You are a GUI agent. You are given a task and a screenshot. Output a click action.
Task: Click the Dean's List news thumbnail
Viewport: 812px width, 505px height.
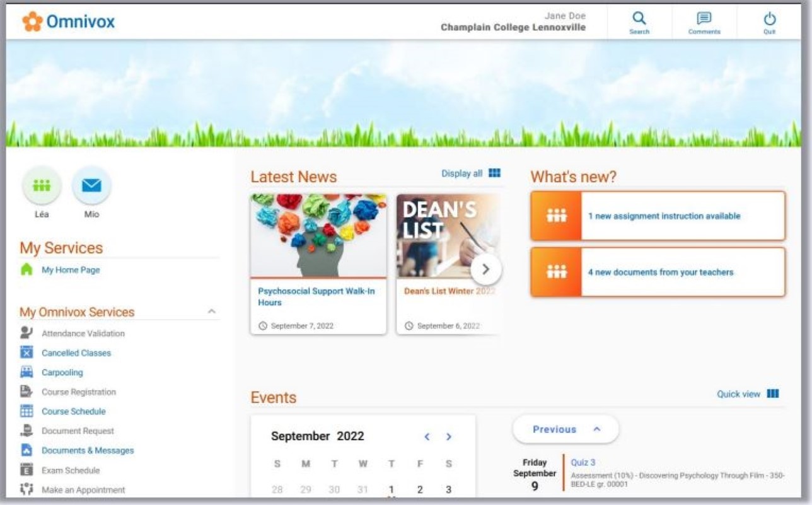449,236
